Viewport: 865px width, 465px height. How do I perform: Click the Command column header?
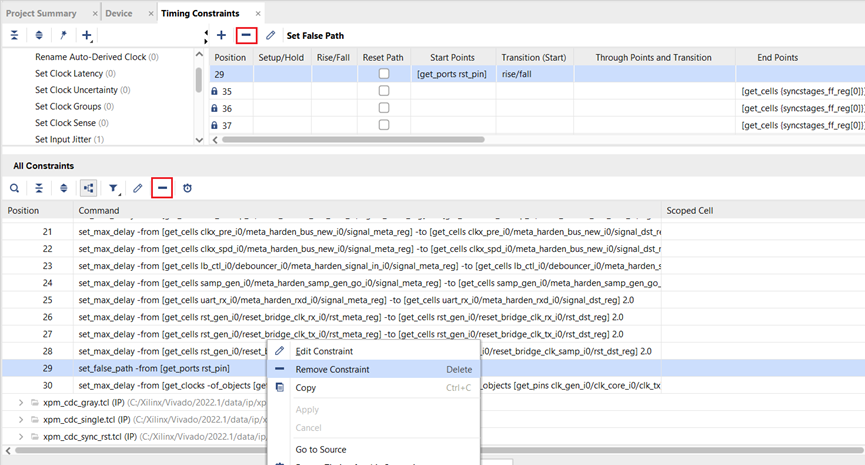pos(98,211)
